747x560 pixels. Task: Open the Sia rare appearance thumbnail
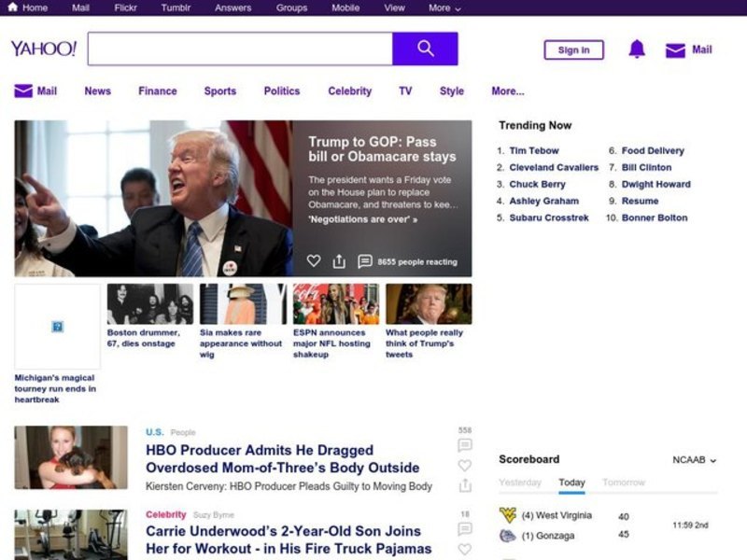[243, 304]
